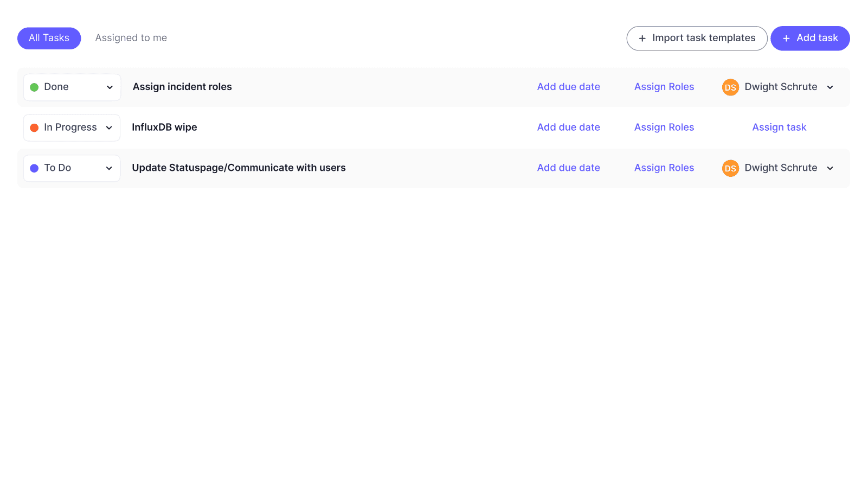Open the status dropdown for Assign incident roles
868x497 pixels.
click(x=109, y=87)
